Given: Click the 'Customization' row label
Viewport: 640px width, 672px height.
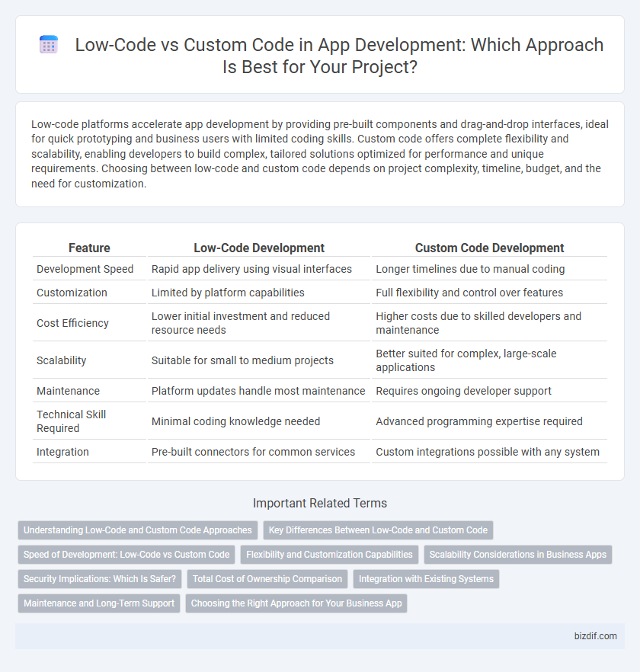Looking at the screenshot, I should click(x=72, y=293).
